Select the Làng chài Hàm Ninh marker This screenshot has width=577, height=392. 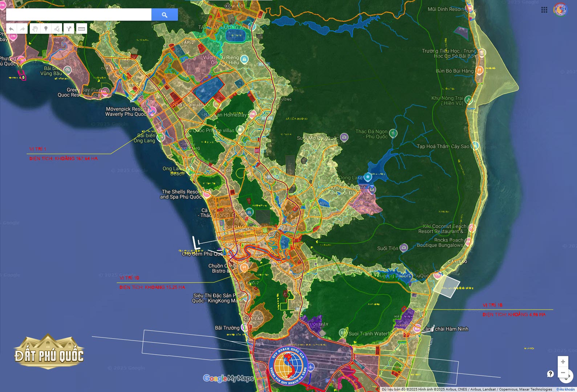pos(418,328)
